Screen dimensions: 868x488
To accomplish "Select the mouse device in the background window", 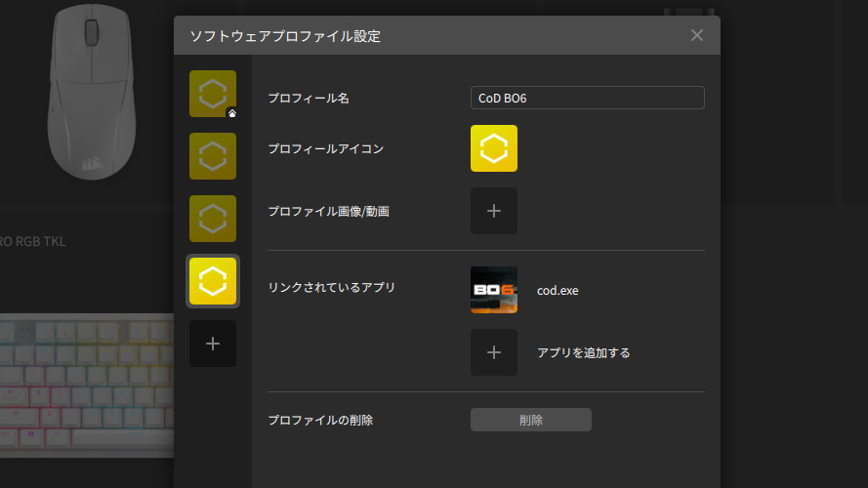I will tap(92, 92).
